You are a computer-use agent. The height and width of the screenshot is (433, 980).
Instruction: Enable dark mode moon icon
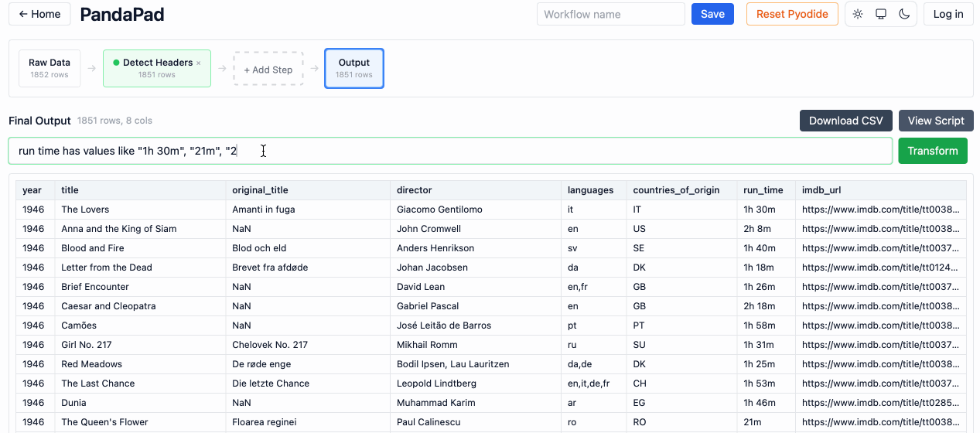click(x=903, y=14)
